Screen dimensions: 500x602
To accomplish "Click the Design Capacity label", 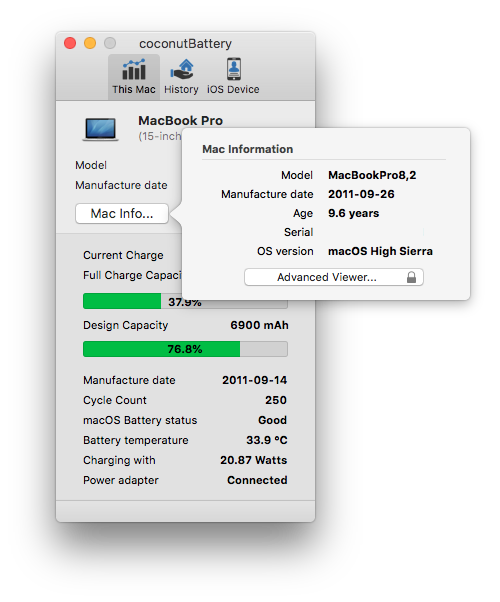I will (126, 325).
